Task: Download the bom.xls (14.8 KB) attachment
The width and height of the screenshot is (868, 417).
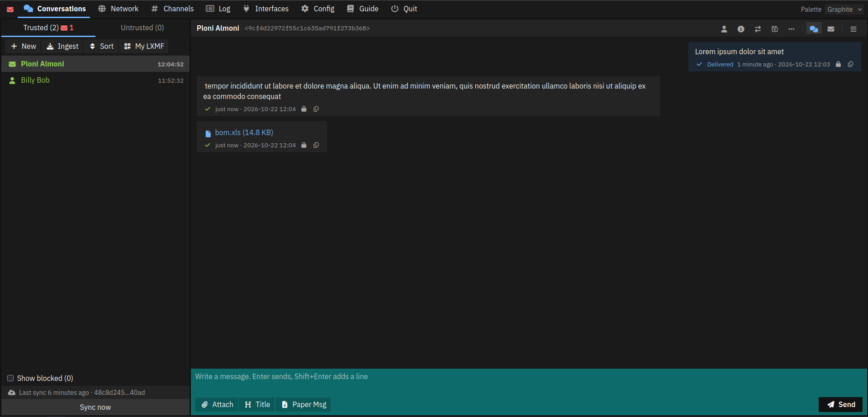Action: [244, 132]
